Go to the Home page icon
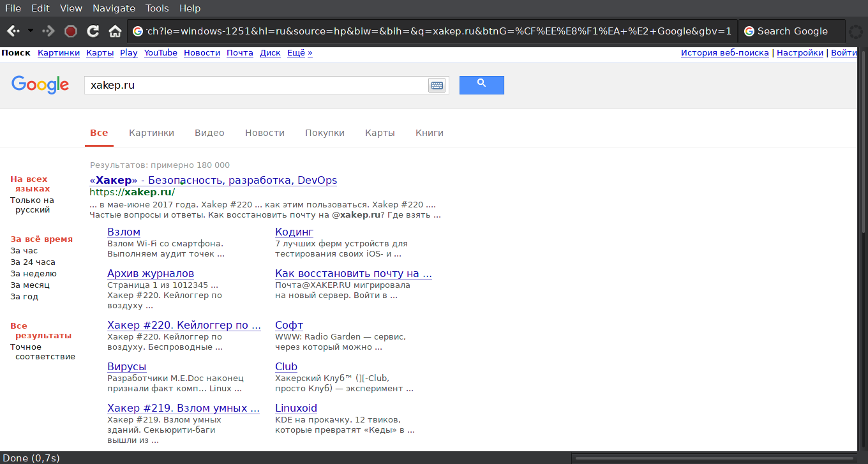Screen dimensions: 868x464 point(115,31)
